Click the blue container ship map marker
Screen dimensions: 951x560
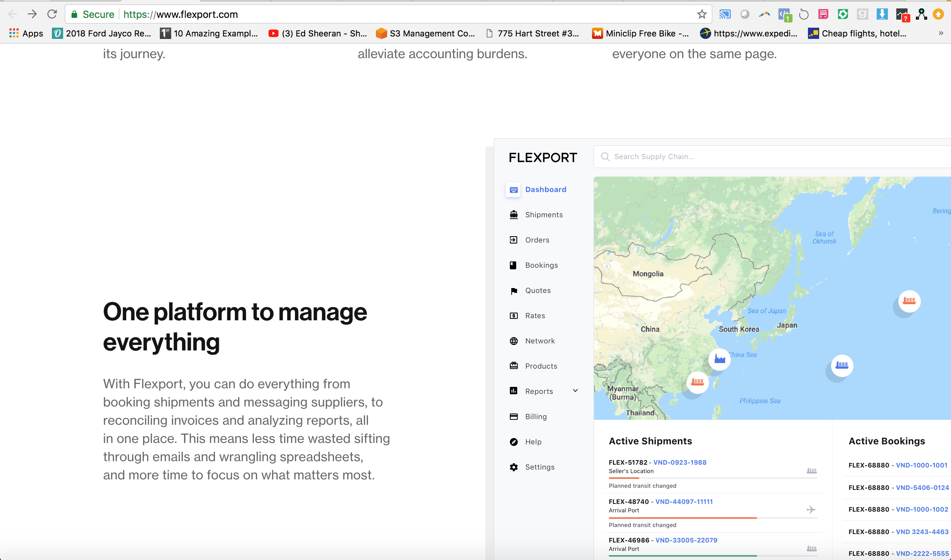[842, 365]
